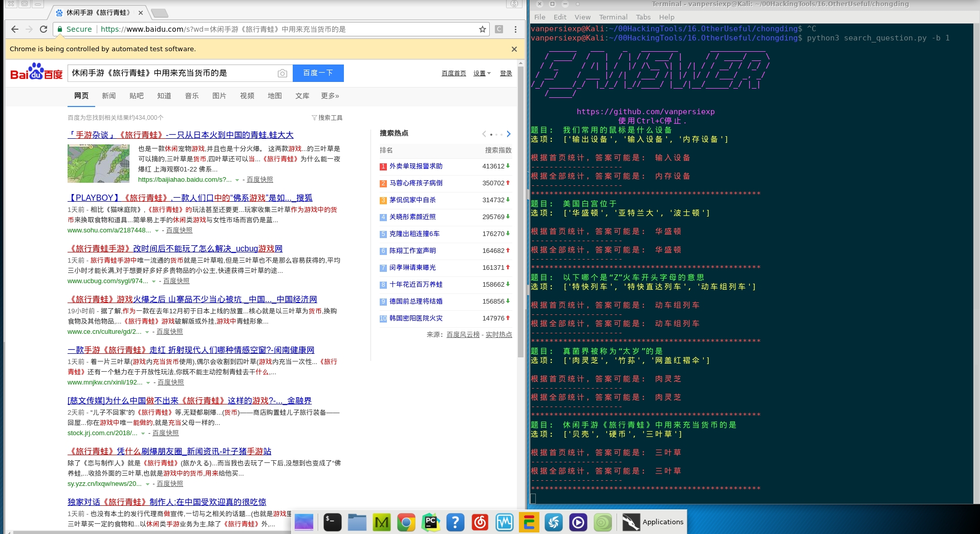980x534 pixels.
Task: Focus the Baidu search input box
Action: [171, 73]
